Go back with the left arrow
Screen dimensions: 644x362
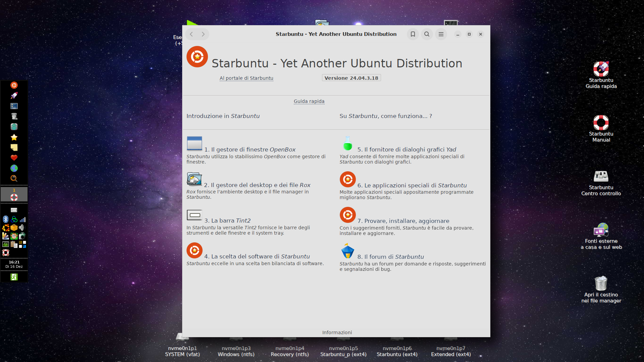191,34
